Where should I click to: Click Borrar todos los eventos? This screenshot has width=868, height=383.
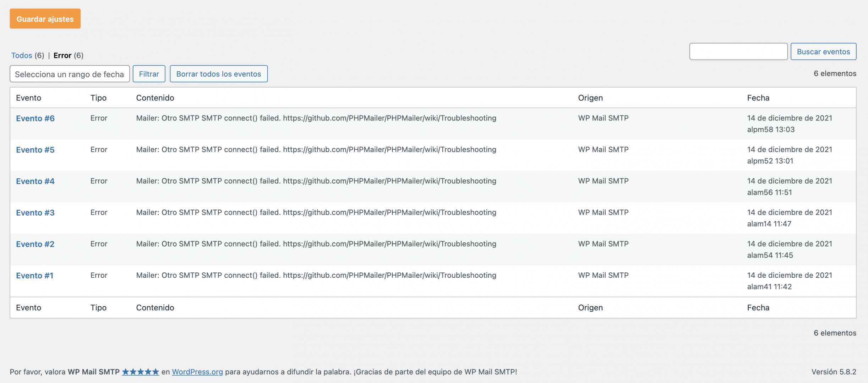[x=219, y=74]
